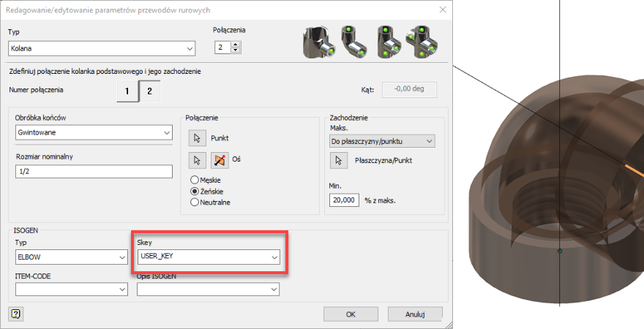The image size is (644, 329).
Task: Open the ITEM-CODE dropdown
Action: coord(72,290)
